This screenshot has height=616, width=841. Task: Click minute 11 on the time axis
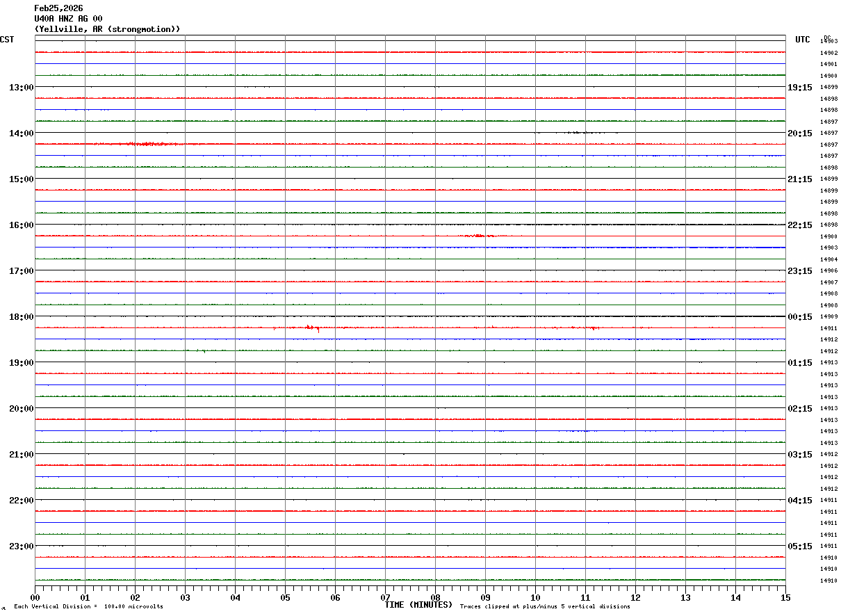(586, 597)
